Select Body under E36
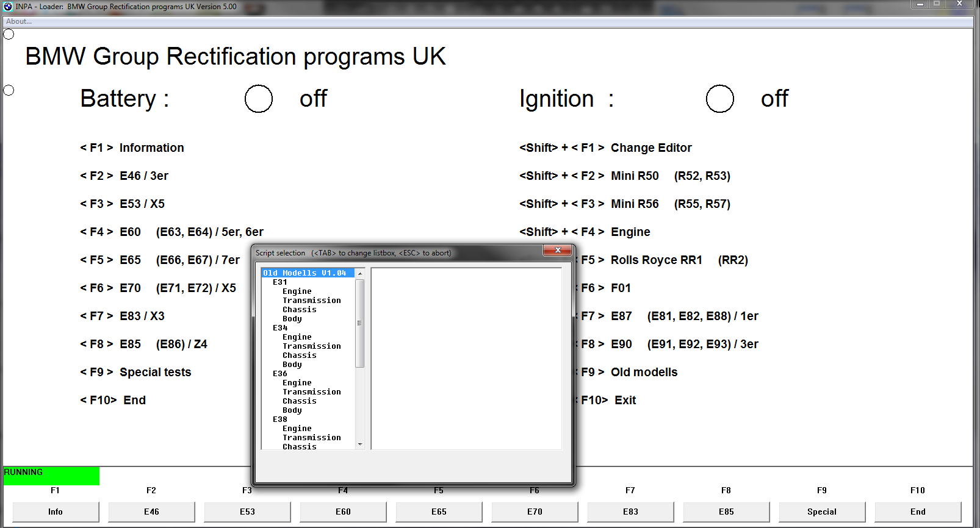Viewport: 980px width, 528px height. pos(292,410)
